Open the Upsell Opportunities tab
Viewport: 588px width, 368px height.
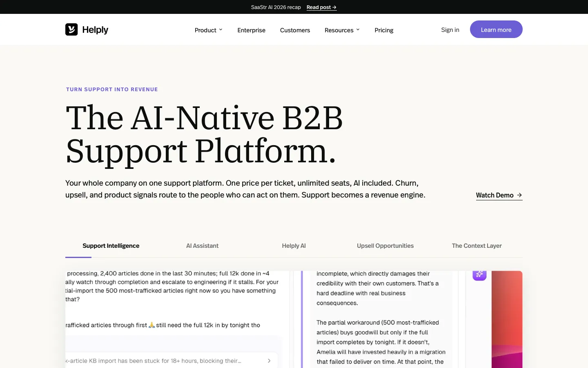pos(385,246)
